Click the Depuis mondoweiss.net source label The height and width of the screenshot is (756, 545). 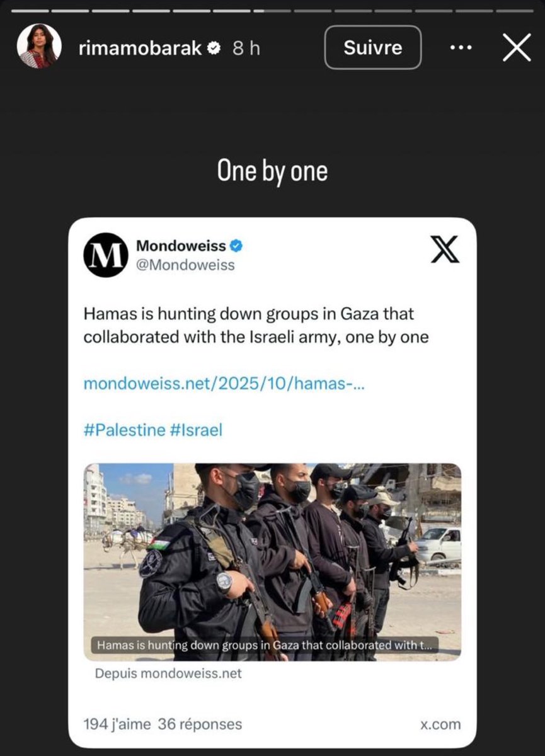click(168, 673)
